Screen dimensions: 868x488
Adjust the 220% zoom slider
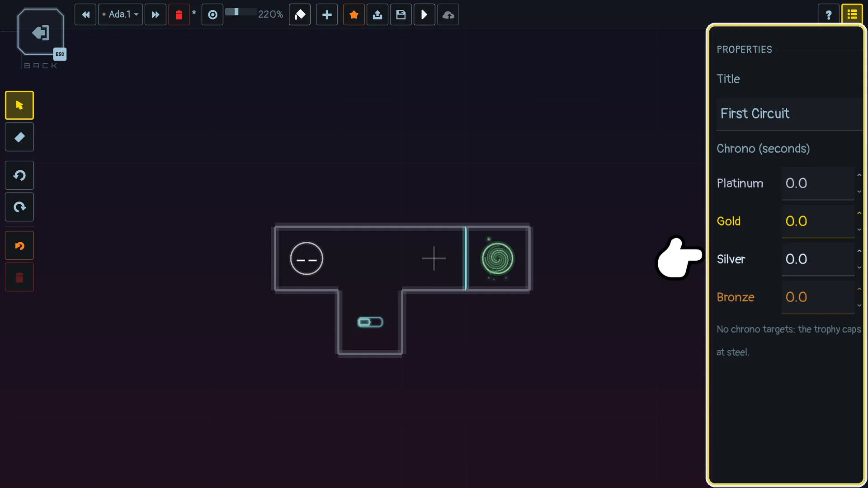pos(241,12)
